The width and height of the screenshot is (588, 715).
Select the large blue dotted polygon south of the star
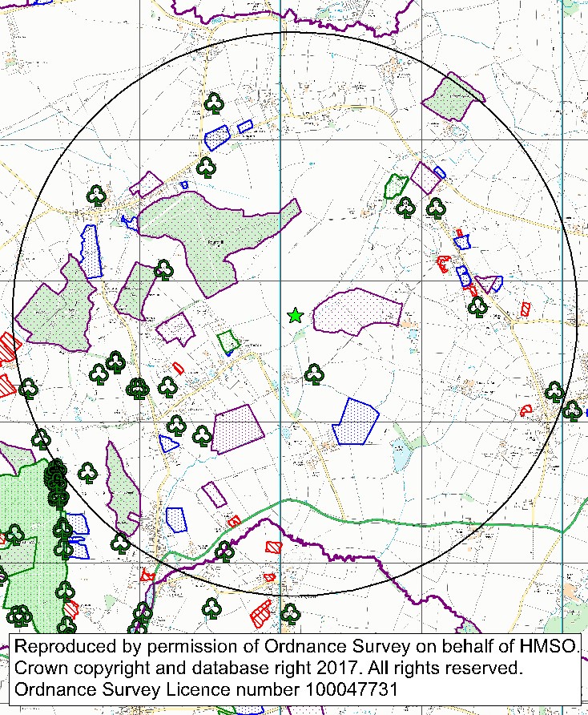[x=355, y=421]
